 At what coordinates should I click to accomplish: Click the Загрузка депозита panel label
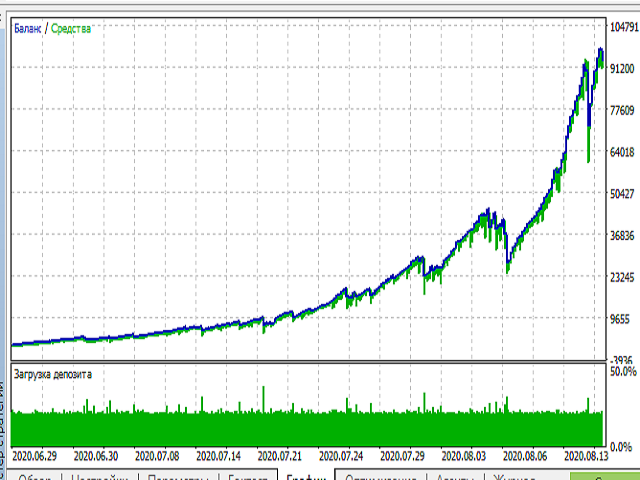(53, 374)
